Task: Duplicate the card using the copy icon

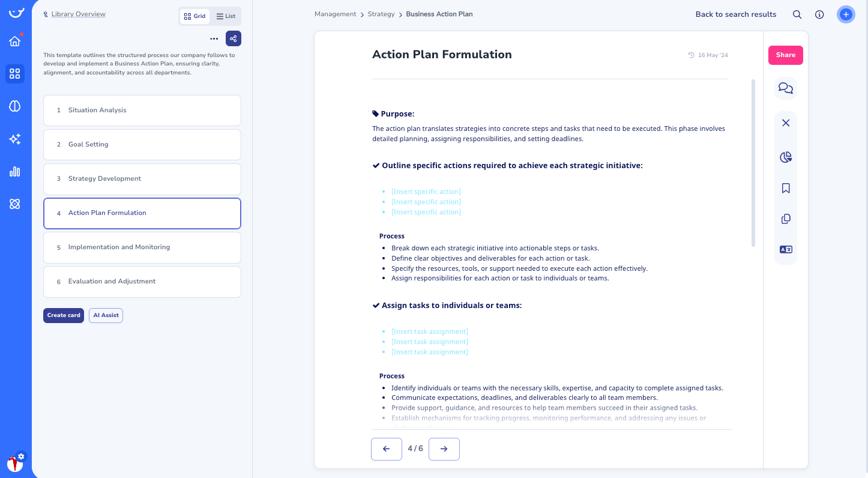Action: coord(785,218)
